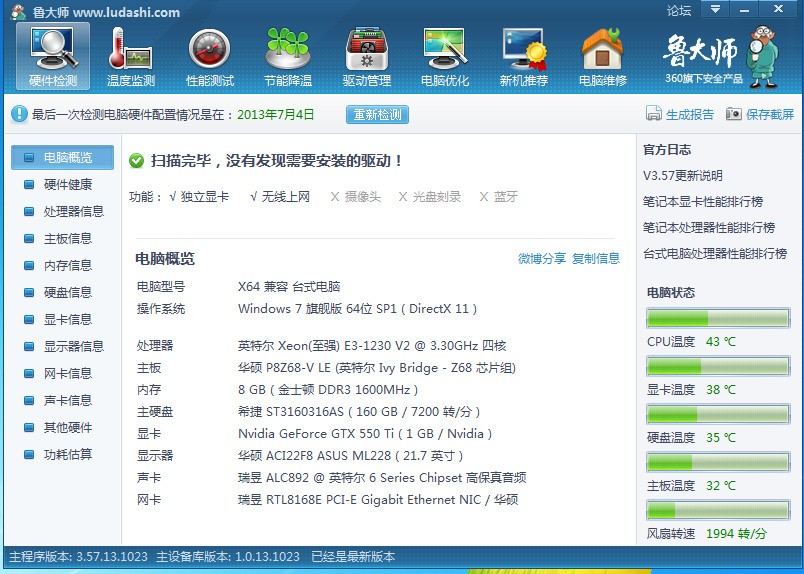Viewport: 804px width, 574px height.
Task: Click the 生成报告 generate report link
Action: point(690,114)
